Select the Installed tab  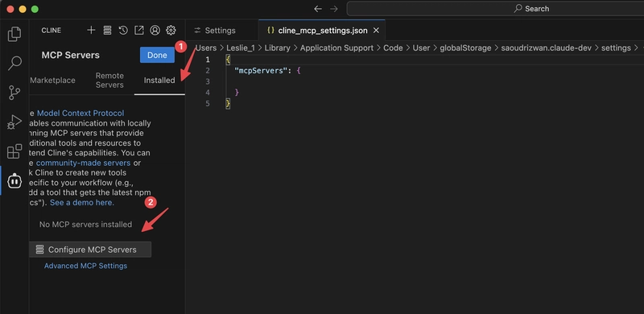159,81
